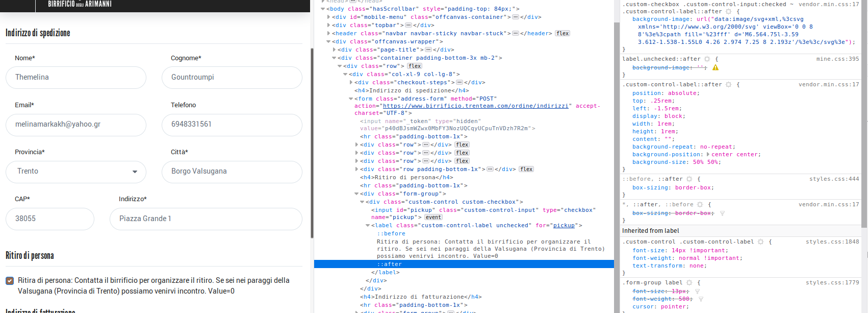The image size is (868, 313).
Task: Click the 'pickup' for-attribute link
Action: click(x=564, y=225)
